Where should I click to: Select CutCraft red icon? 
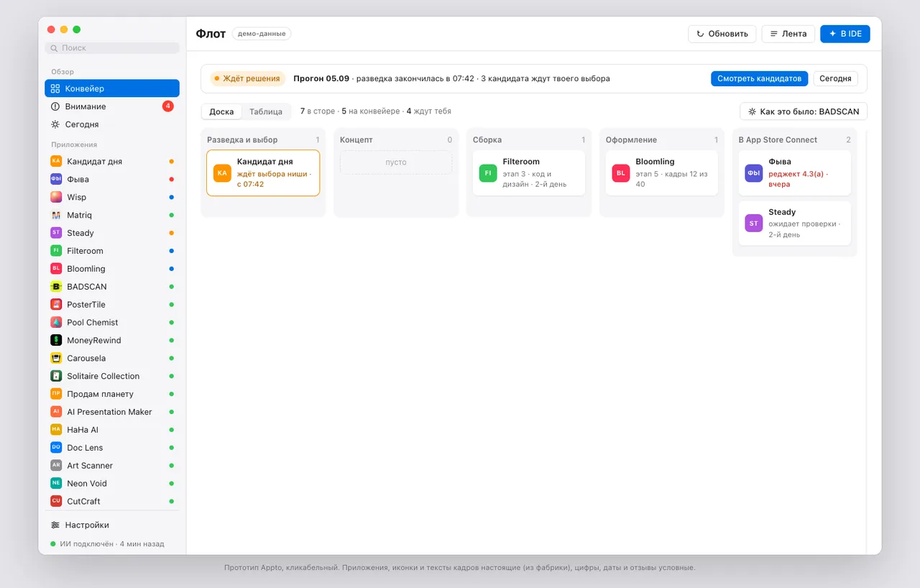pyautogui.click(x=56, y=501)
